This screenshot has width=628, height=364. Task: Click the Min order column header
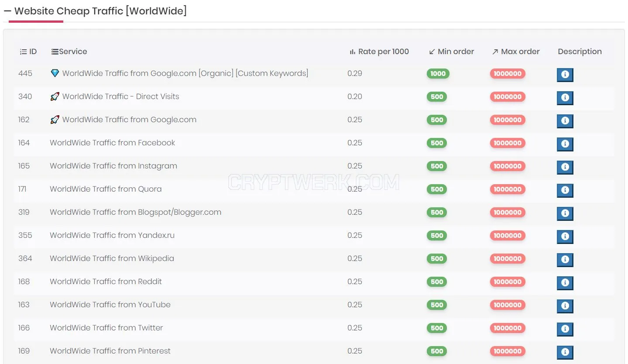[451, 52]
